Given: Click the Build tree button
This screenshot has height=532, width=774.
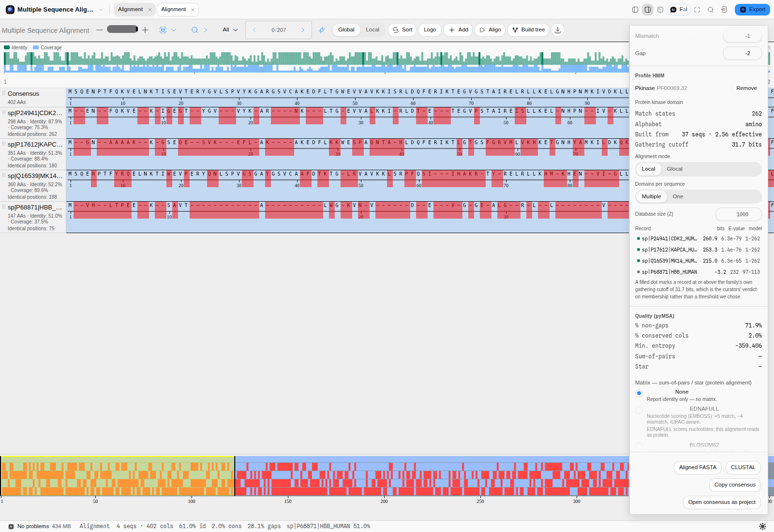Looking at the screenshot, I should pyautogui.click(x=528, y=30).
